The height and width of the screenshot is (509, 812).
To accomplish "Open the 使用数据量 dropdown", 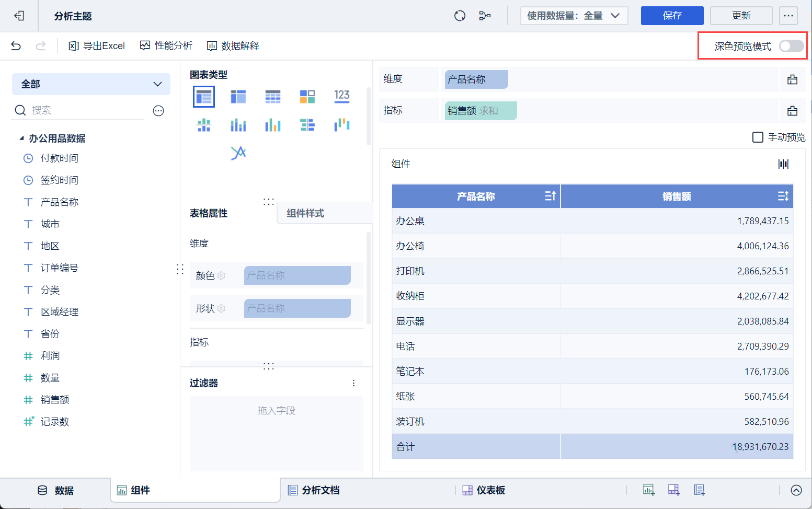I will coord(574,16).
